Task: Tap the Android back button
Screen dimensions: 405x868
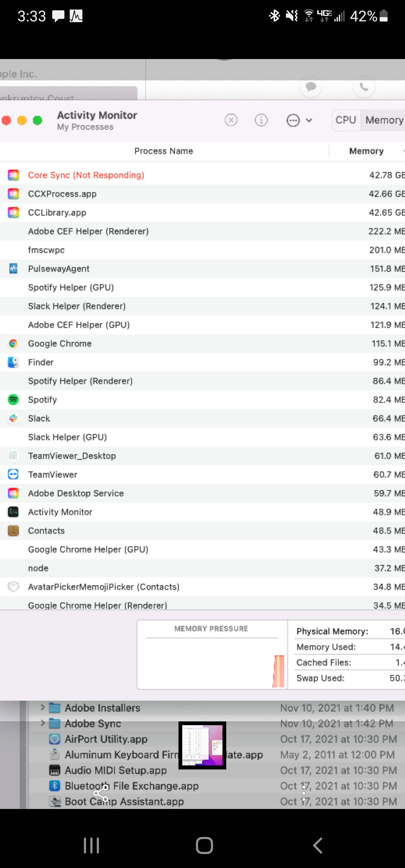Action: 318,845
